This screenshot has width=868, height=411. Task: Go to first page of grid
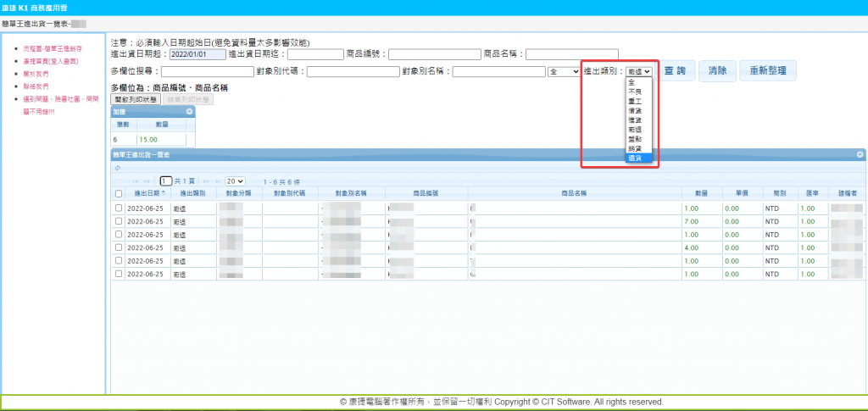click(135, 181)
